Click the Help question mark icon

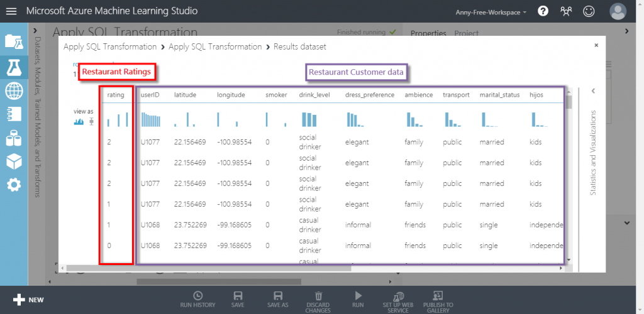543,12
